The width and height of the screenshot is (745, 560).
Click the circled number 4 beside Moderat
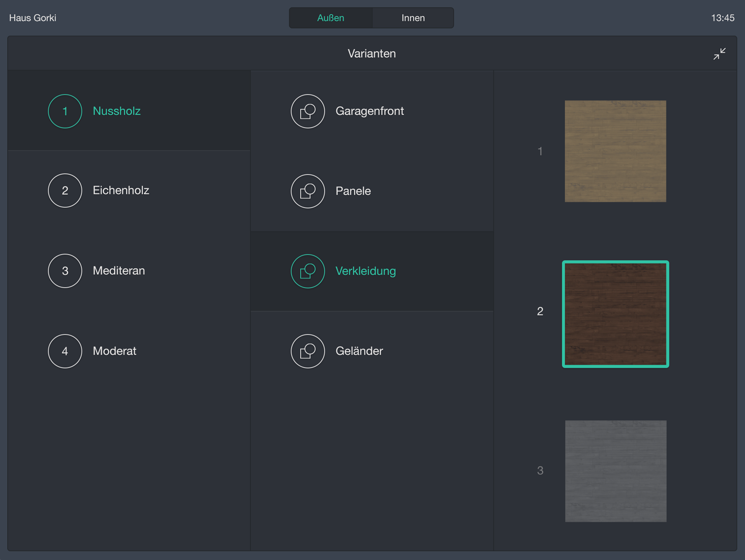[x=65, y=351]
